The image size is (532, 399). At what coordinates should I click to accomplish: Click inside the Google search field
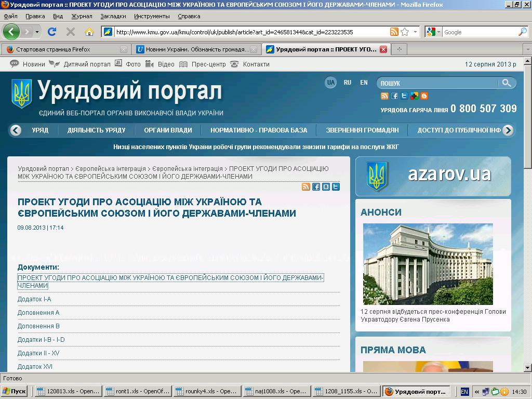[480, 32]
